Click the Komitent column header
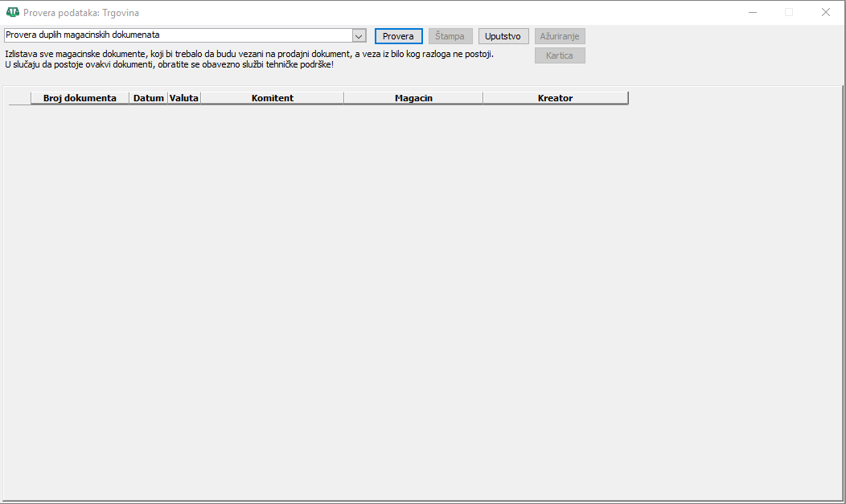 point(273,98)
